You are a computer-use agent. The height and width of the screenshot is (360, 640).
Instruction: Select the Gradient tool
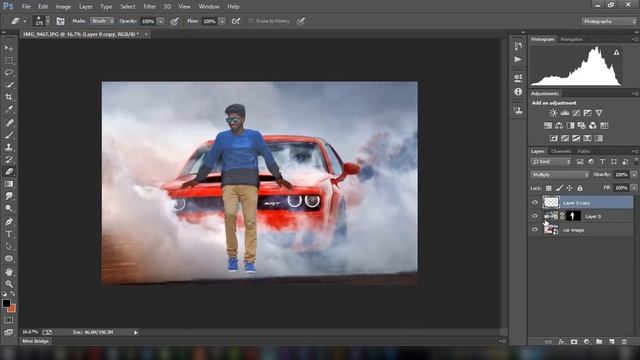(9, 184)
